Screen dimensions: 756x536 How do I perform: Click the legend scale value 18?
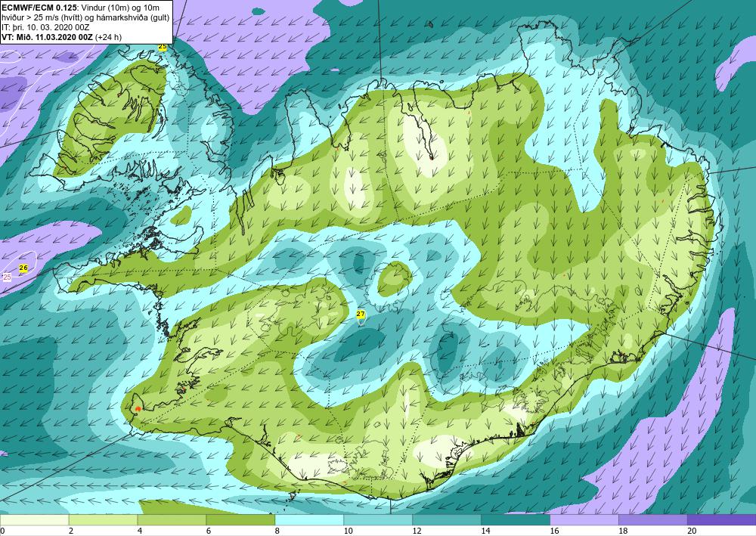click(623, 531)
